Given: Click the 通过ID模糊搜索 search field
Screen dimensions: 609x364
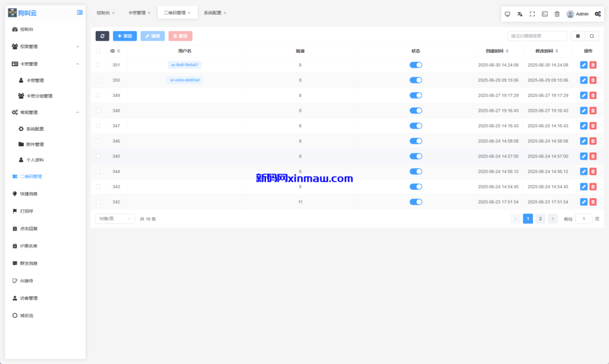Looking at the screenshot, I should click(536, 36).
